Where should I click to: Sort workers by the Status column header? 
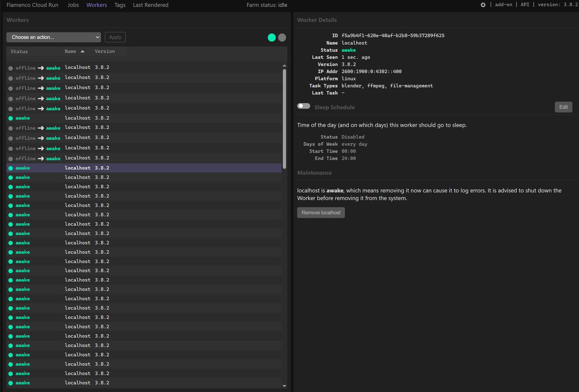[x=19, y=51]
